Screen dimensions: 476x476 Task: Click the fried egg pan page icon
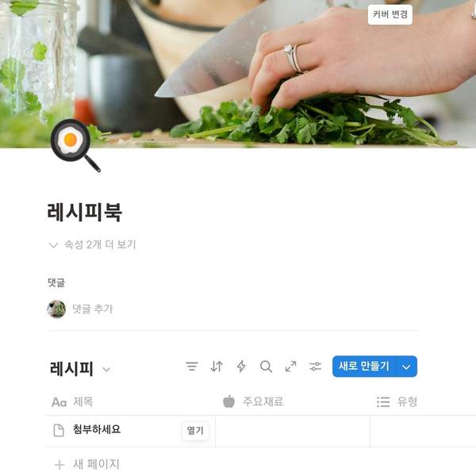tap(75, 145)
